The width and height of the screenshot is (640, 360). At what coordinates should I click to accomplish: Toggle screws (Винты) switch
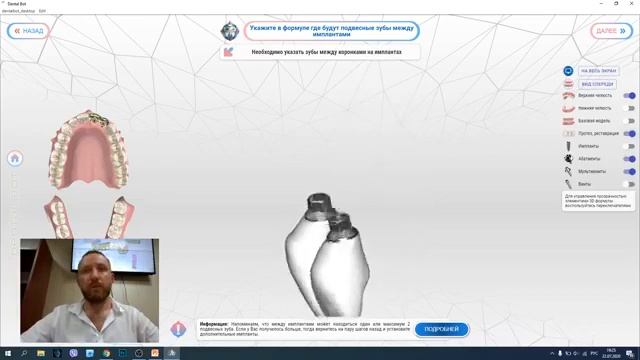coord(629,184)
